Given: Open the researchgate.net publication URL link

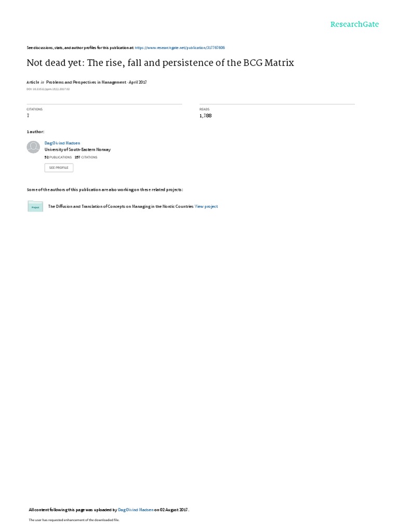Looking at the screenshot, I should pos(180,48).
